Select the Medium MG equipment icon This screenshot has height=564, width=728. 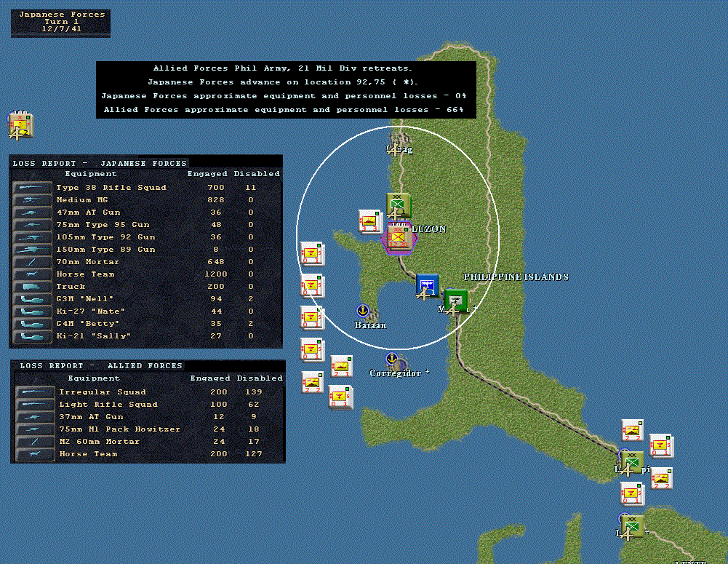coord(33,200)
